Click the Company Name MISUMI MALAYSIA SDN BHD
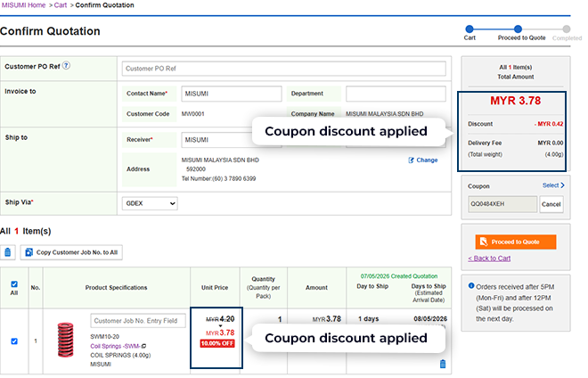The width and height of the screenshot is (588, 378). pos(384,114)
